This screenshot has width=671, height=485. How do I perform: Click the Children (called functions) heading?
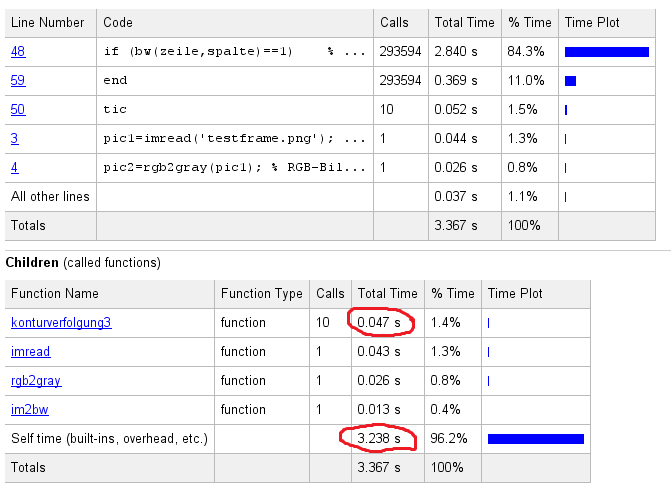[80, 263]
